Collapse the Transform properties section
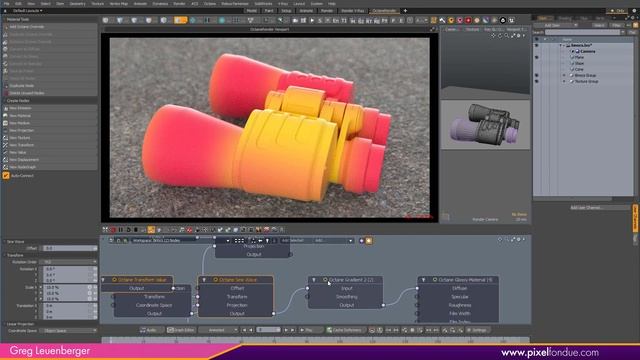Viewport: 640px width, 360px height. click(4, 255)
